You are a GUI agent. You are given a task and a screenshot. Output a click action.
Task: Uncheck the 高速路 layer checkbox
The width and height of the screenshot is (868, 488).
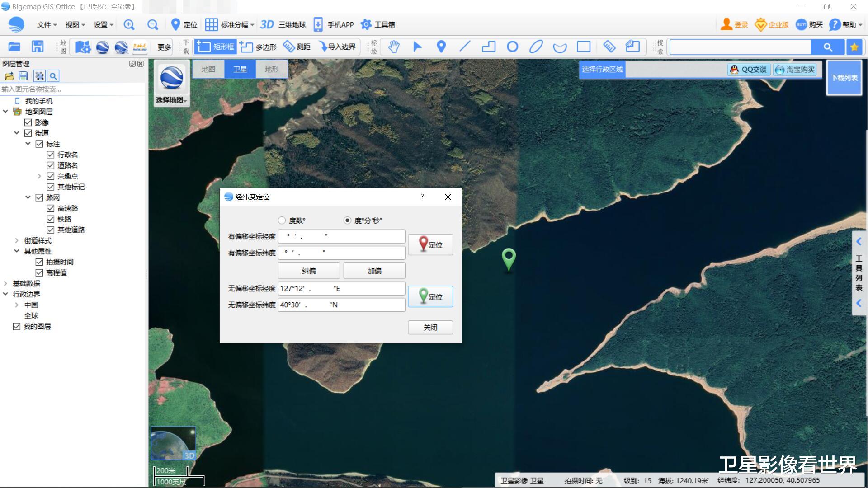(x=51, y=208)
